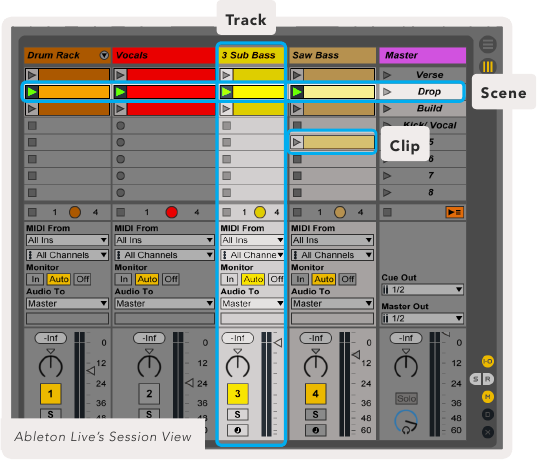Toggle Solo/Cue switch on Master track
538x461 pixels.
pos(406,399)
